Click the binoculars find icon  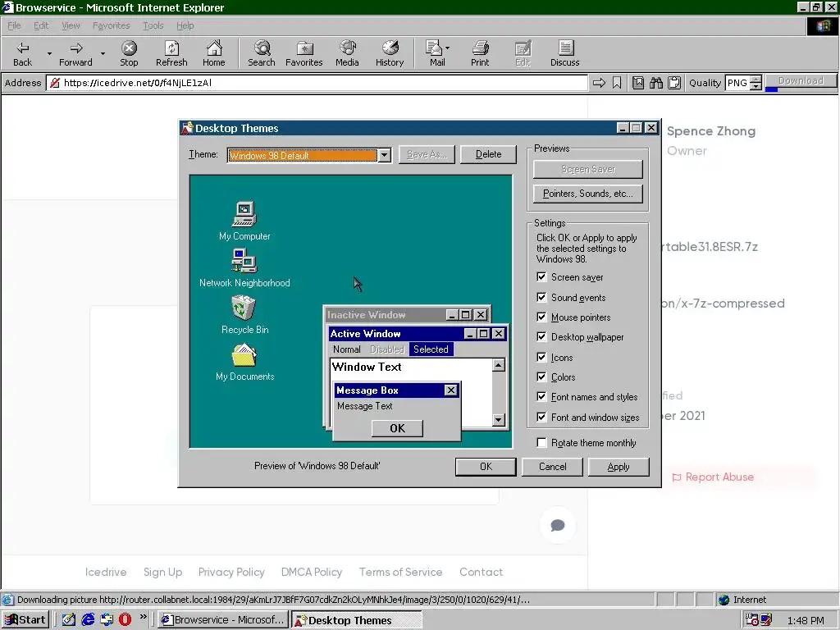coord(656,83)
